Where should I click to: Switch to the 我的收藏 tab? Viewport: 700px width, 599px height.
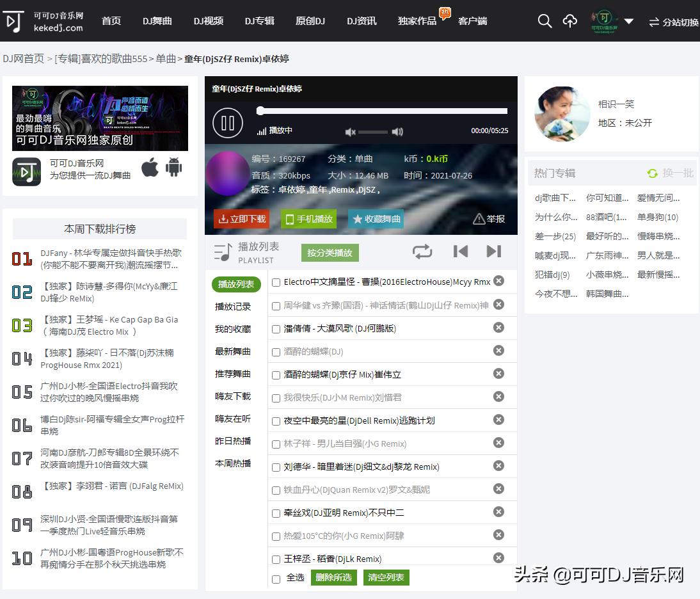pyautogui.click(x=233, y=329)
